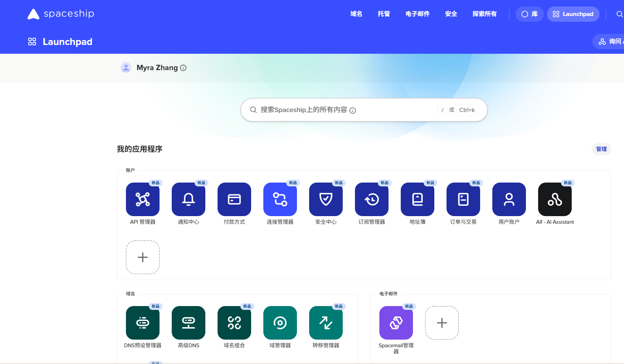Open the API 管理器 app
Viewport: 624px width, 364px height.
tap(143, 199)
